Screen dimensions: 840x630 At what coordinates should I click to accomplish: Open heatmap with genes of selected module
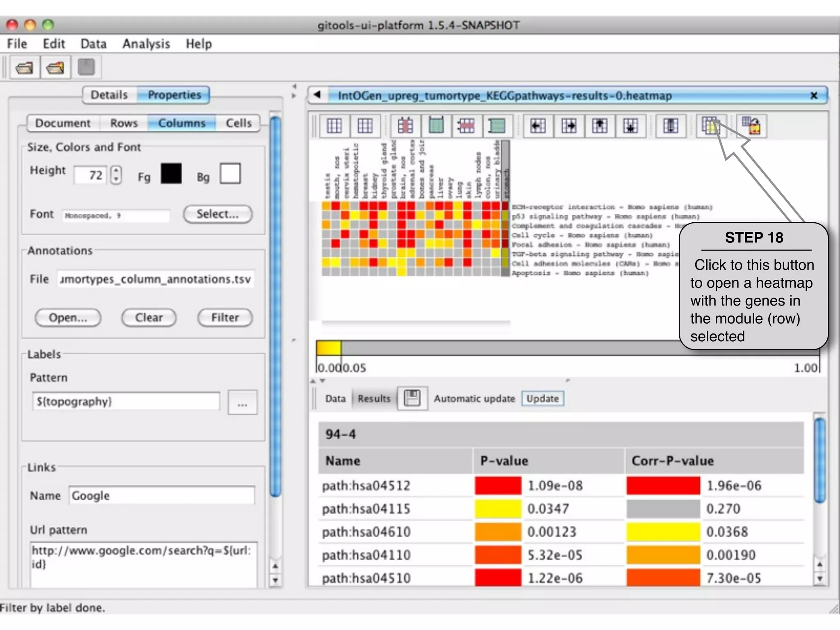coord(711,126)
